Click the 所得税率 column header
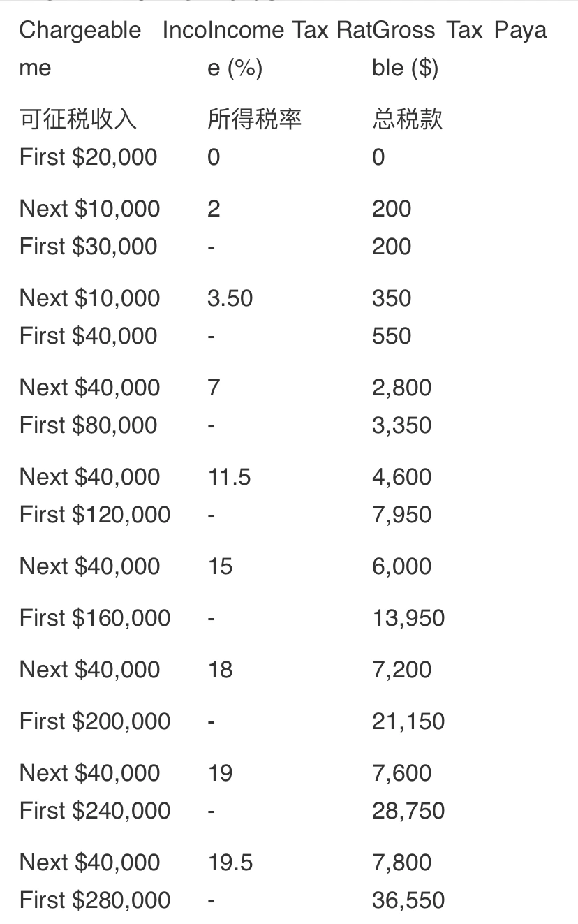The height and width of the screenshot is (924, 578). coord(254,119)
